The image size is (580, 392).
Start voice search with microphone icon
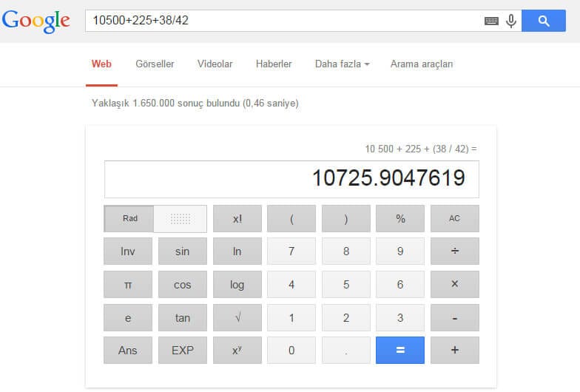pyautogui.click(x=511, y=21)
